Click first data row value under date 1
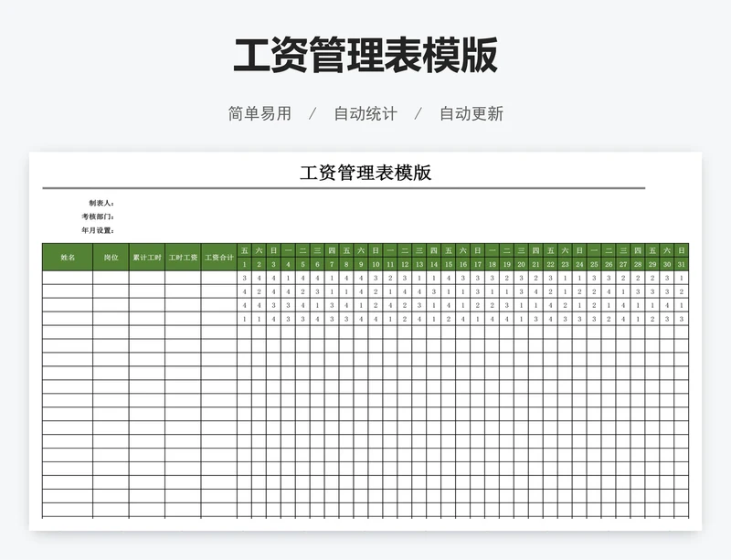The image size is (731, 560). 245,278
